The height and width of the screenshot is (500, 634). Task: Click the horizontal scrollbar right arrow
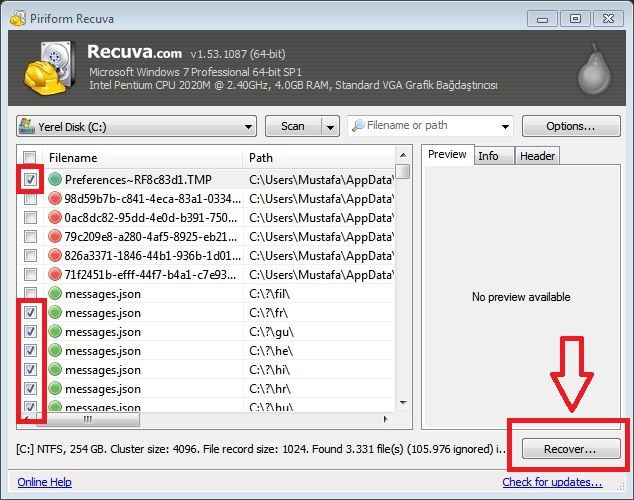pyautogui.click(x=385, y=419)
